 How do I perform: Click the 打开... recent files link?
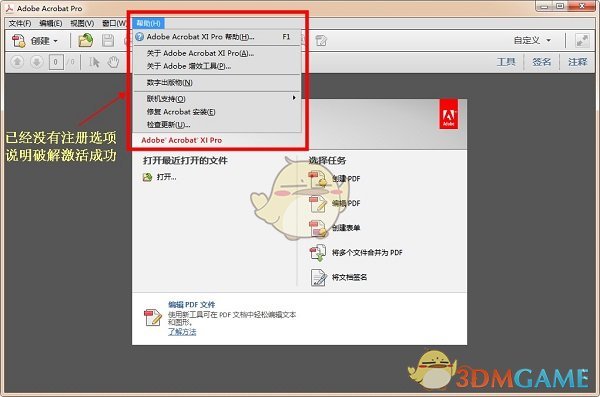(x=166, y=177)
